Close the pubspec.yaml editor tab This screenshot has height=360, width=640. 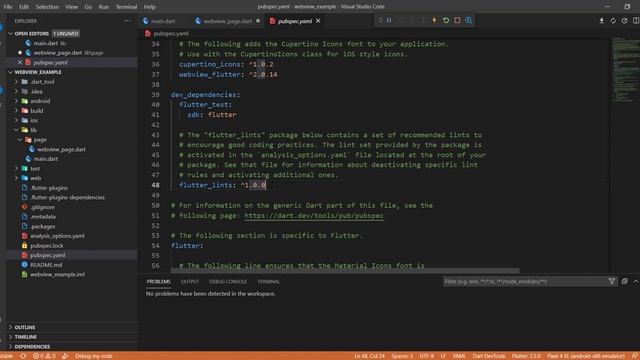(x=318, y=21)
